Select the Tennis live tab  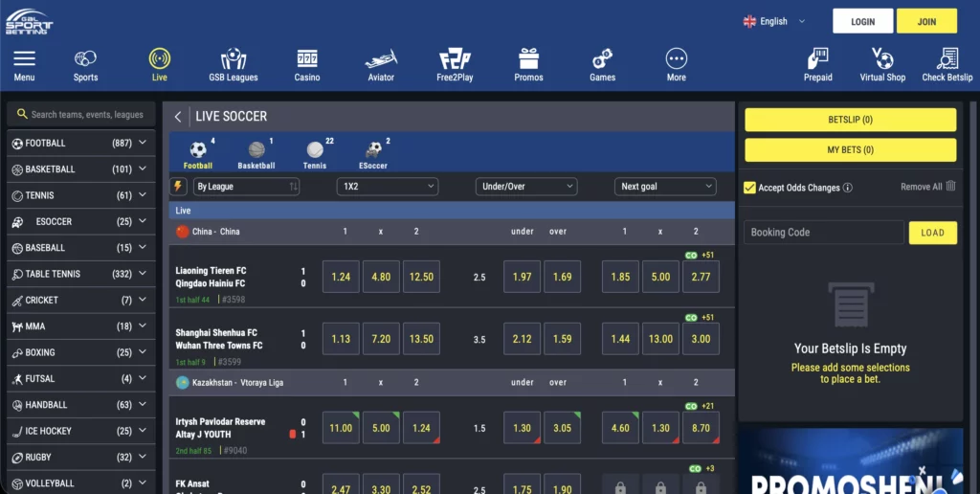[x=315, y=154]
